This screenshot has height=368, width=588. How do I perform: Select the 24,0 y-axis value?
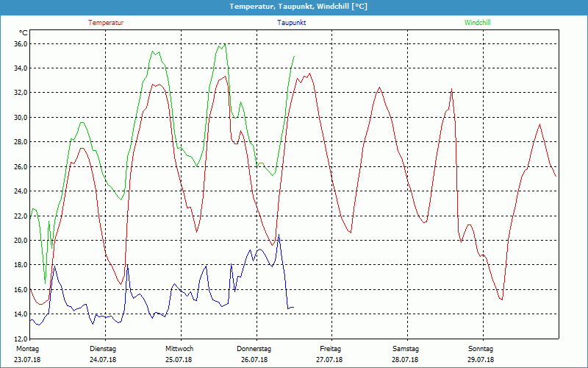click(21, 191)
